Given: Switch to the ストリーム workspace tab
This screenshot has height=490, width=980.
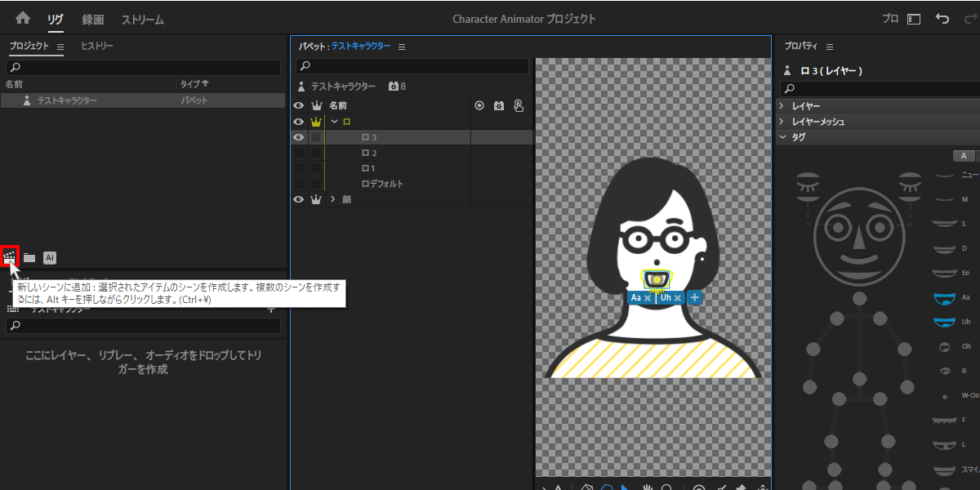Looking at the screenshot, I should [x=142, y=19].
